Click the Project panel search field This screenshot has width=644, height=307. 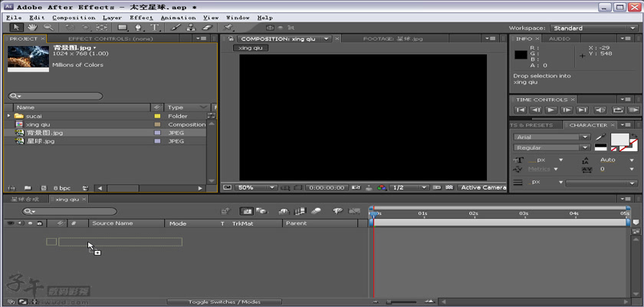pos(55,96)
